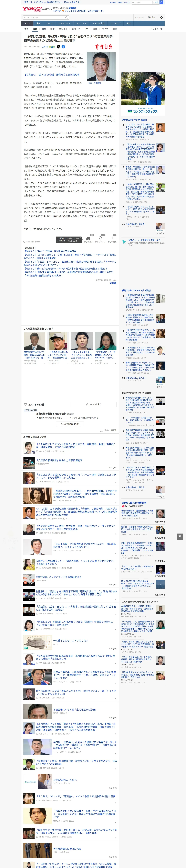Open ranking item 1 ついに宮迫 維新・藤田代表
Viewport: 186px width, 868px height.
click(143, 132)
